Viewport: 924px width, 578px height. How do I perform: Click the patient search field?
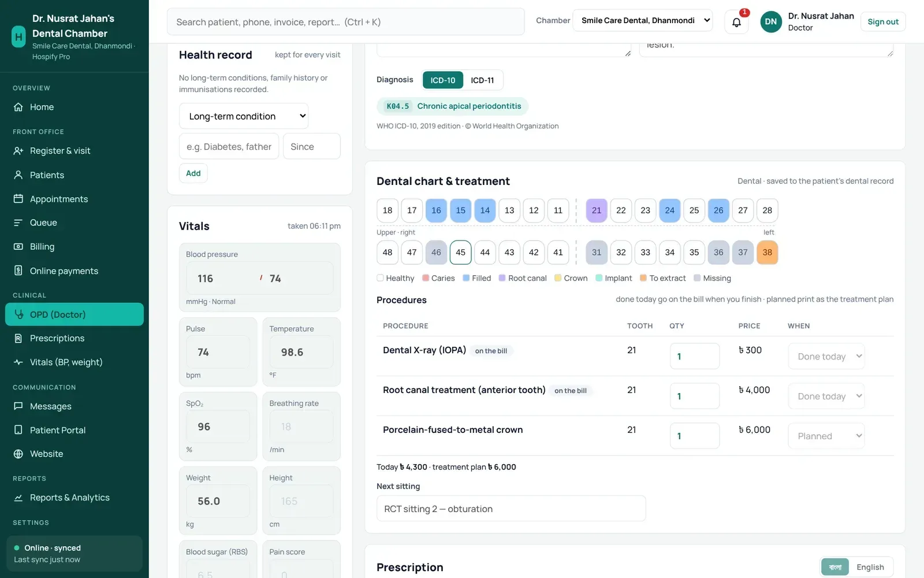pos(346,22)
